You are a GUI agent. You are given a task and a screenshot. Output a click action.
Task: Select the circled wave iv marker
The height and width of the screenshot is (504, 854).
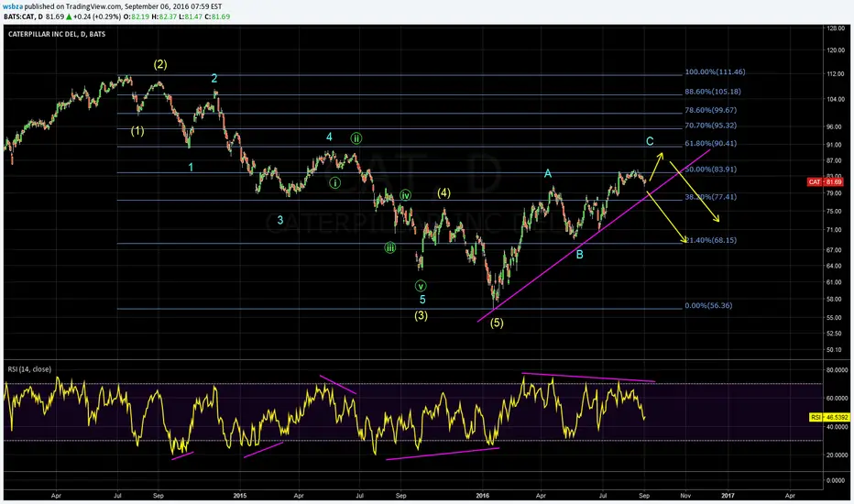pos(406,195)
